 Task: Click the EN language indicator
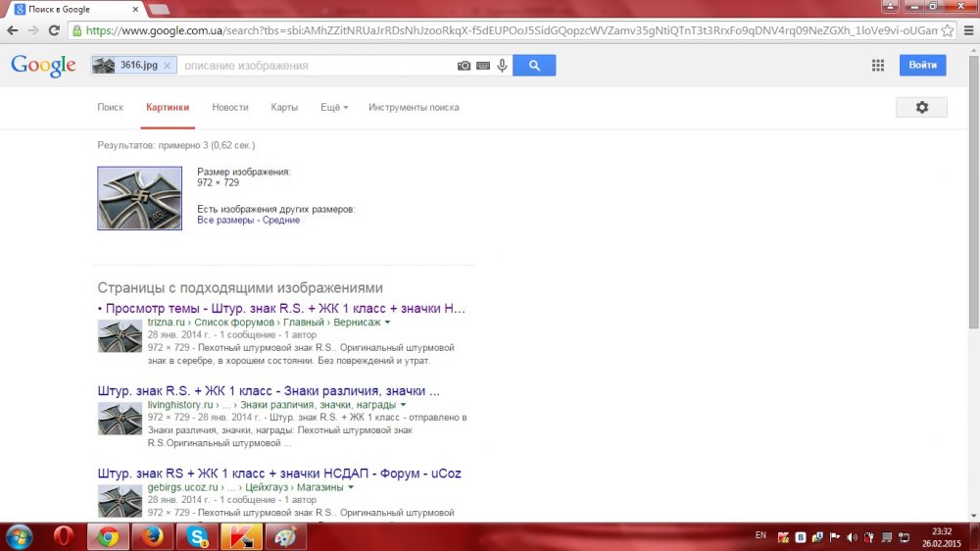tap(760, 535)
